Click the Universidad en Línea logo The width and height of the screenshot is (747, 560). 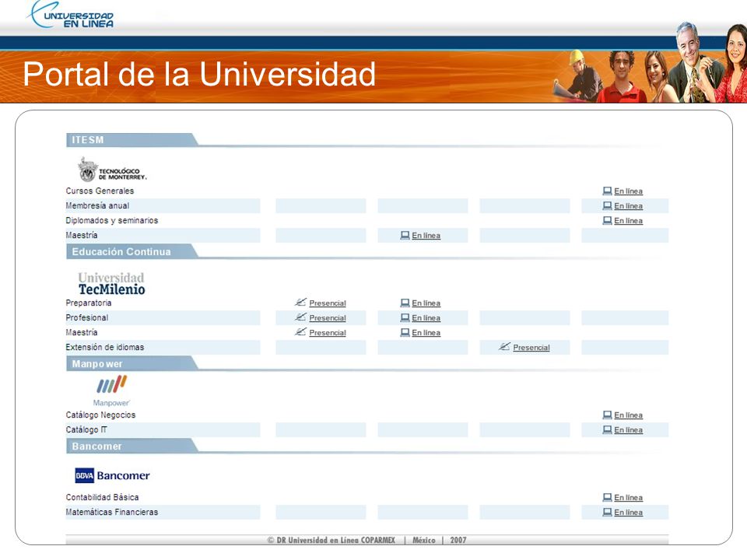71,16
